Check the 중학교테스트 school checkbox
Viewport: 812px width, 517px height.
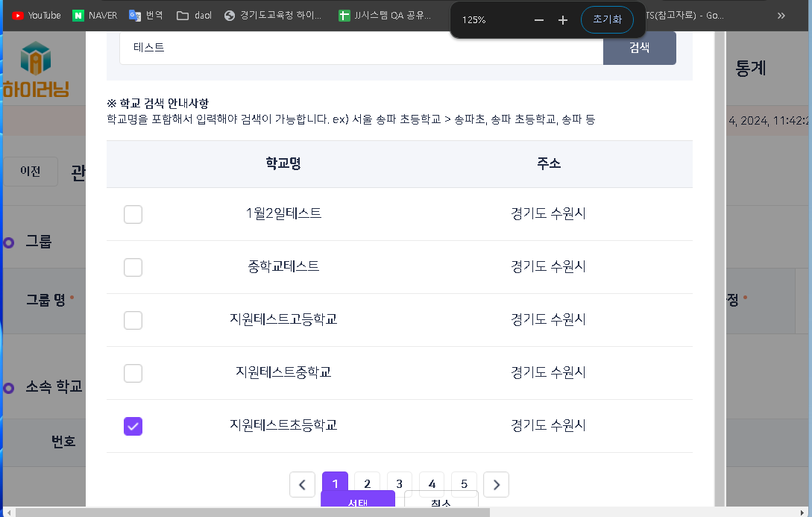pyautogui.click(x=133, y=267)
